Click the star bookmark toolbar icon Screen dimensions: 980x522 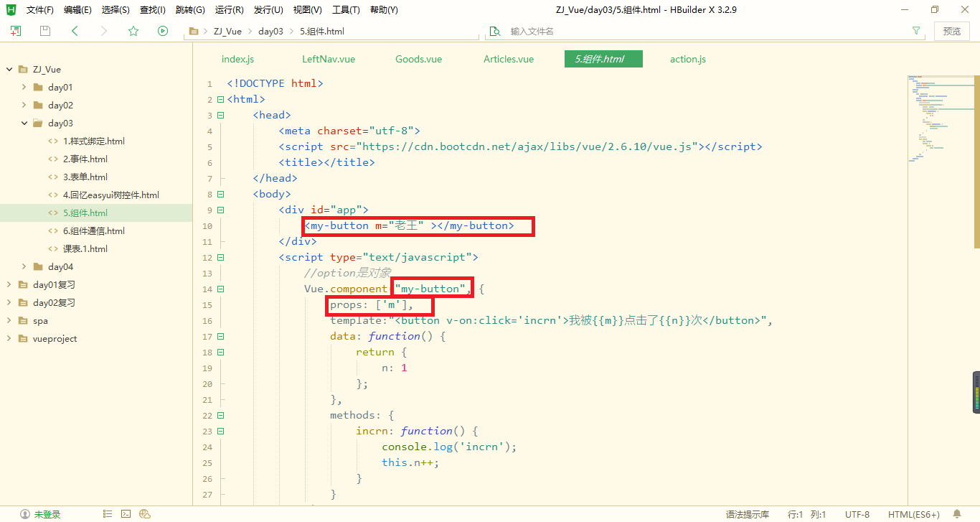pyautogui.click(x=133, y=31)
